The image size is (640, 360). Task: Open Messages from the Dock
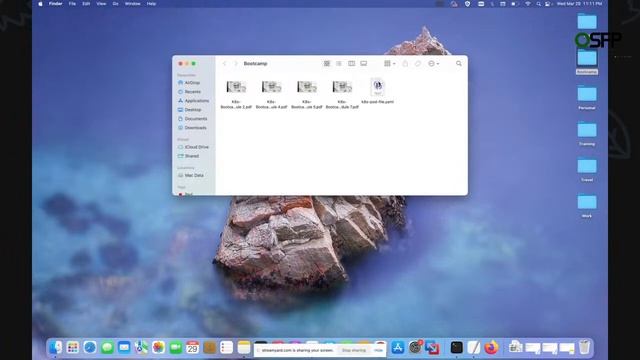[x=107, y=347]
